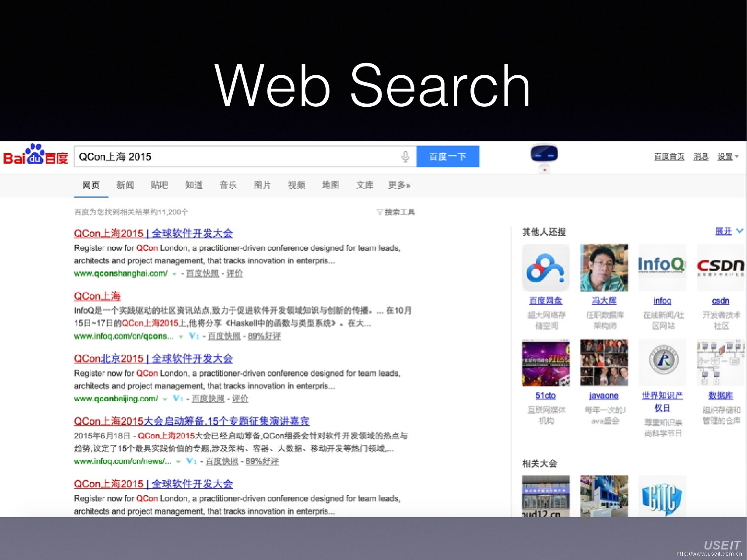Screen dimensions: 747x560
Task: Open the javaone photo collage thumbnail
Action: click(604, 363)
